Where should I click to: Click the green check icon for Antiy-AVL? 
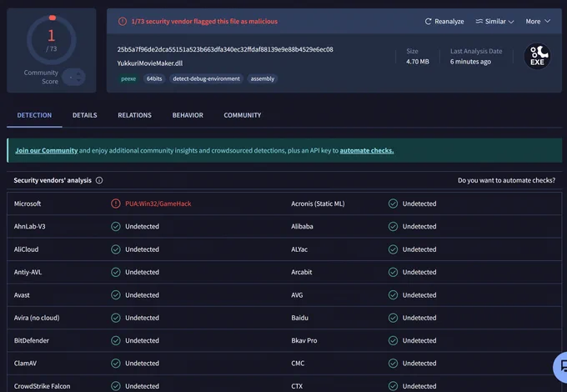116,272
